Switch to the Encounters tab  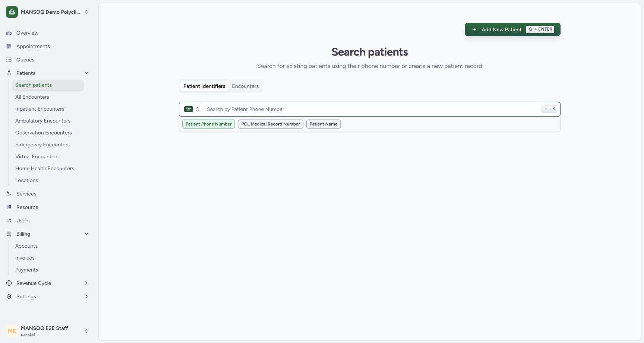[245, 86]
